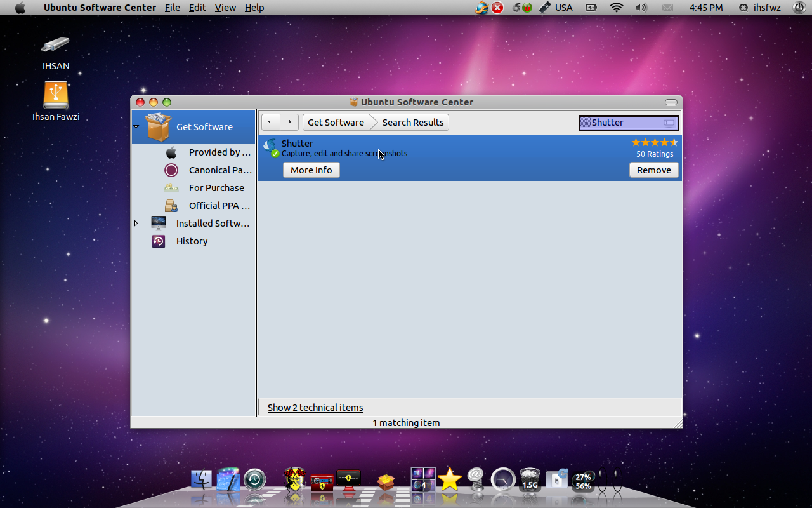Image resolution: width=812 pixels, height=508 pixels.
Task: Go back with the left arrow button
Action: tap(270, 122)
